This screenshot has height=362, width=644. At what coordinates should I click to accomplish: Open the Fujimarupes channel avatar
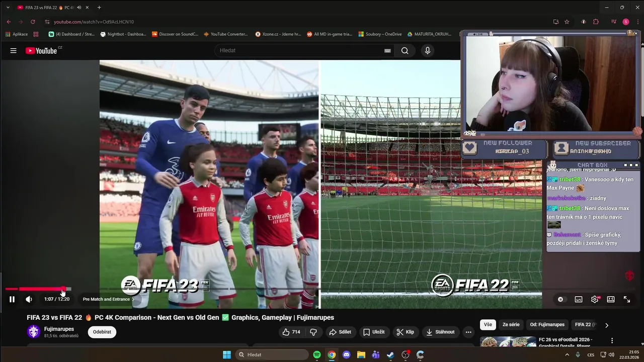(34, 332)
